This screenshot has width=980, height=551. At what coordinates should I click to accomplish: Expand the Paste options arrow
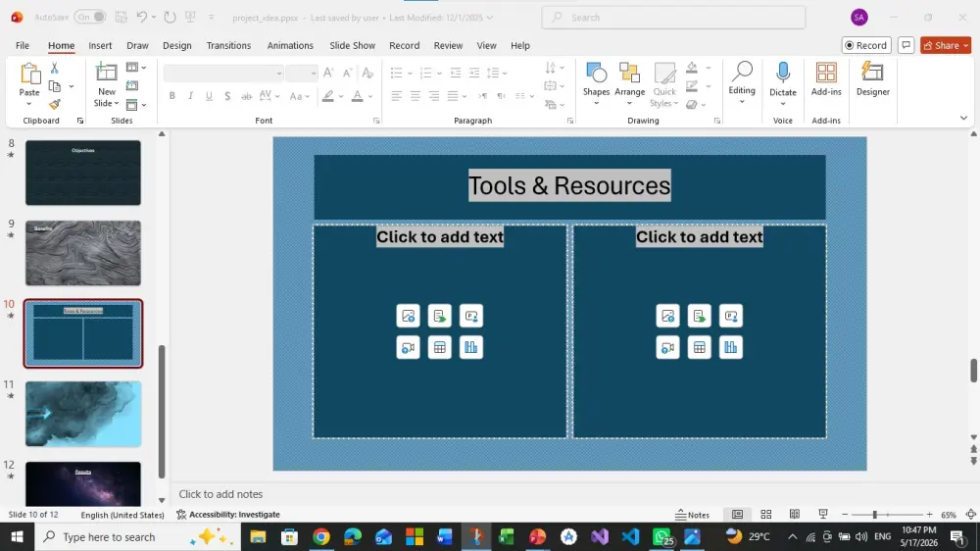point(29,103)
